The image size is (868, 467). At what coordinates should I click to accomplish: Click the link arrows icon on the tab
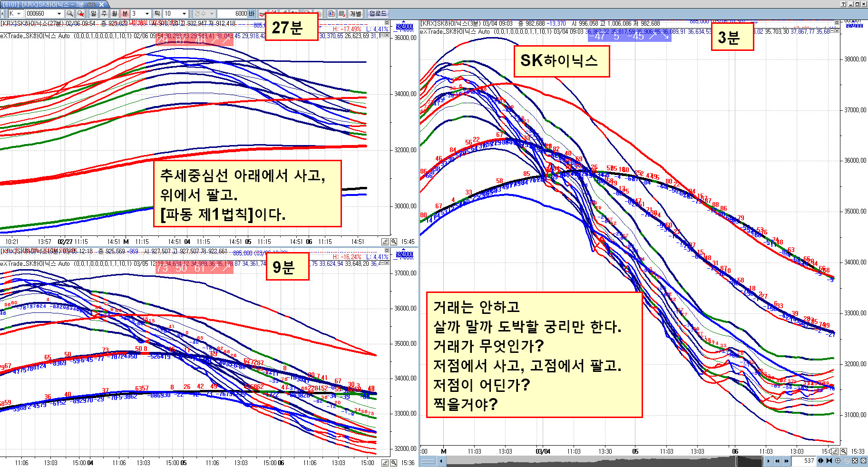click(91, 4)
